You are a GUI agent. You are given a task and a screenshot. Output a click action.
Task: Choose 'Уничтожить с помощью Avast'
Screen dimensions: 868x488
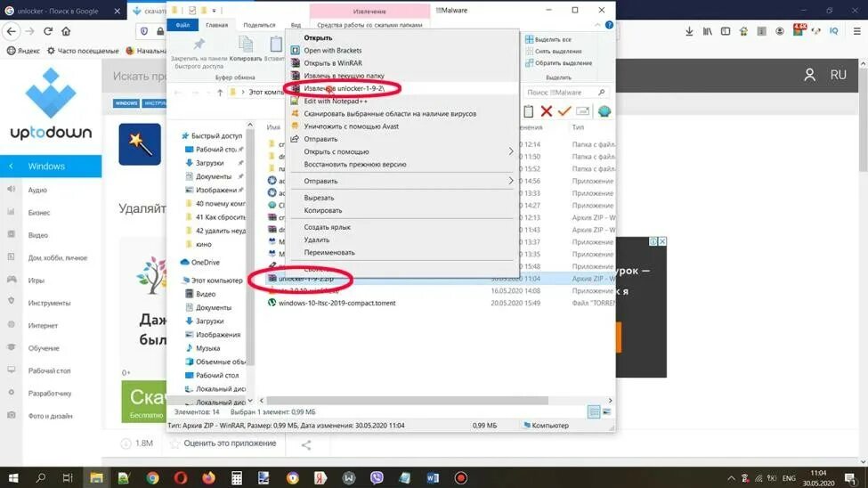pyautogui.click(x=351, y=126)
